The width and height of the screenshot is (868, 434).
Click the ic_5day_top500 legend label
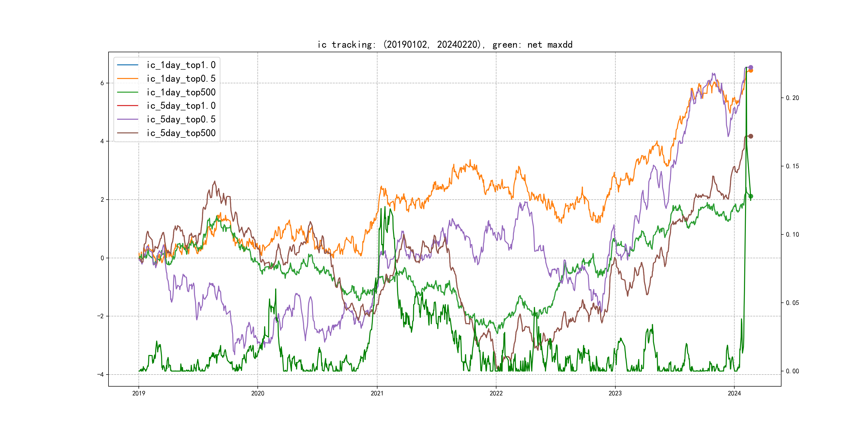tap(181, 133)
